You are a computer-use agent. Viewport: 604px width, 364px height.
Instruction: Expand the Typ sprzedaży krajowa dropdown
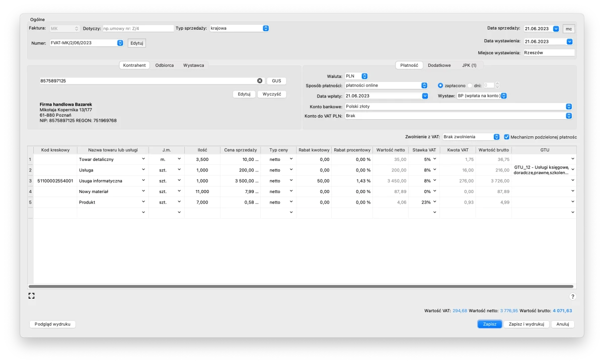[266, 29]
